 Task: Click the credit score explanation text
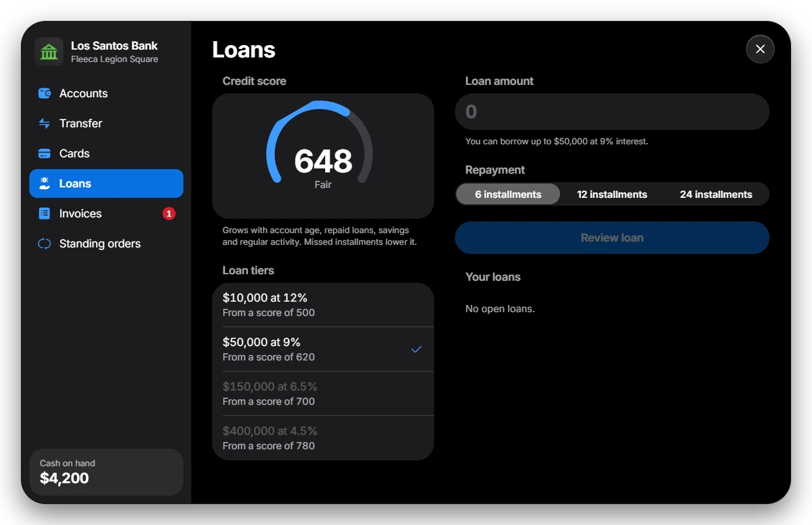(x=320, y=236)
